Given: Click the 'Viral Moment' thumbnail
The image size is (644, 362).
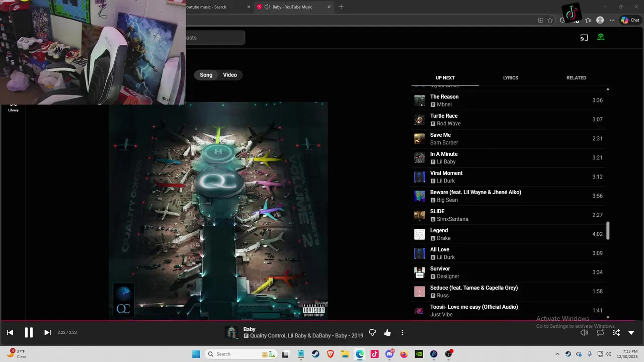Looking at the screenshot, I should point(419,177).
